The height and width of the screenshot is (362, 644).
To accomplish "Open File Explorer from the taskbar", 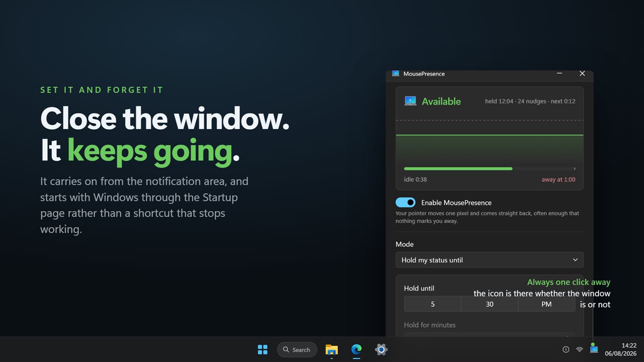I will point(332,349).
